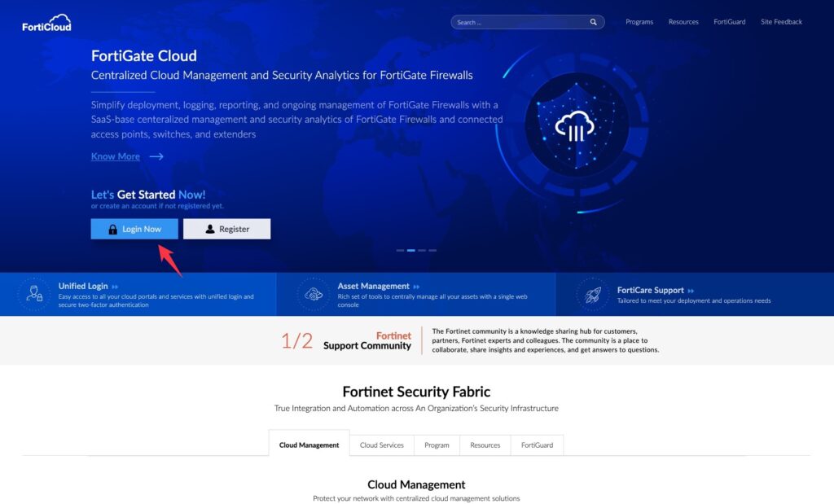The height and width of the screenshot is (504, 834).
Task: Click the search magnifier icon
Action: 593,22
